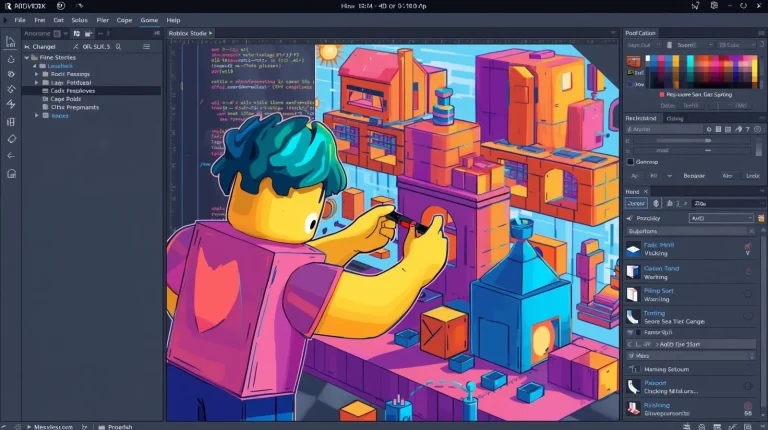The image size is (768, 430).
Task: Open the Solus menu
Action: [79, 20]
